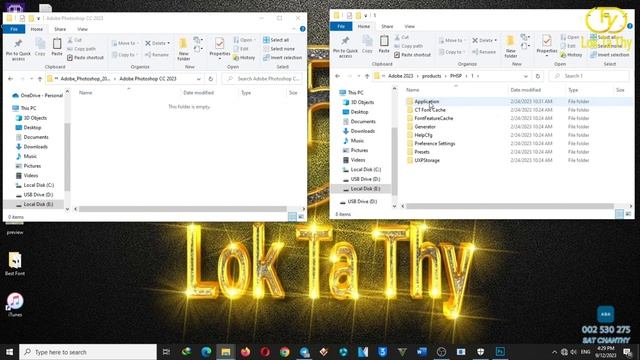Open File Explorer from taskbar
Screen dimensions: 640x360
click(x=226, y=352)
